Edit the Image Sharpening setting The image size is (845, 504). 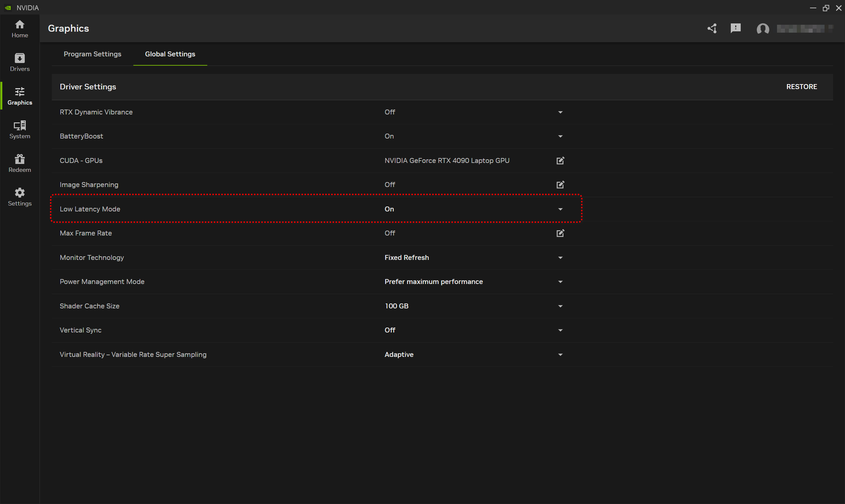560,185
